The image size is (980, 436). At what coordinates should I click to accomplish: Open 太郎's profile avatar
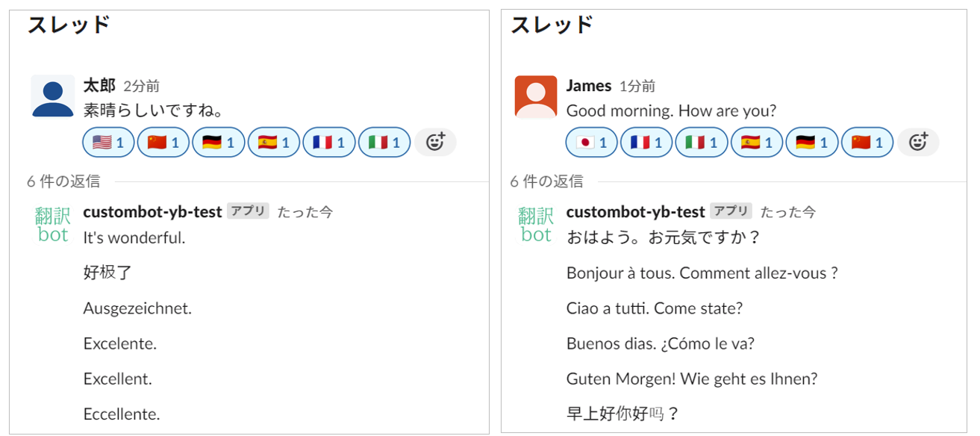[x=53, y=96]
